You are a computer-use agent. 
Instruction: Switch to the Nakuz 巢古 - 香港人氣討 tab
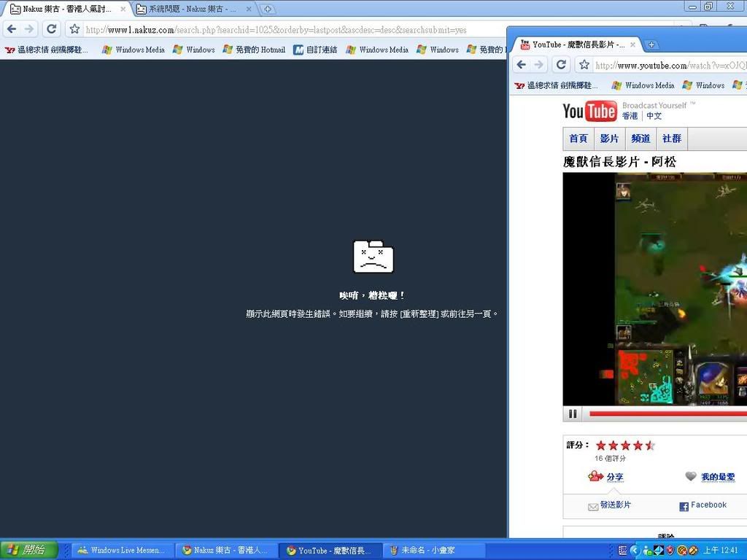pyautogui.click(x=66, y=9)
